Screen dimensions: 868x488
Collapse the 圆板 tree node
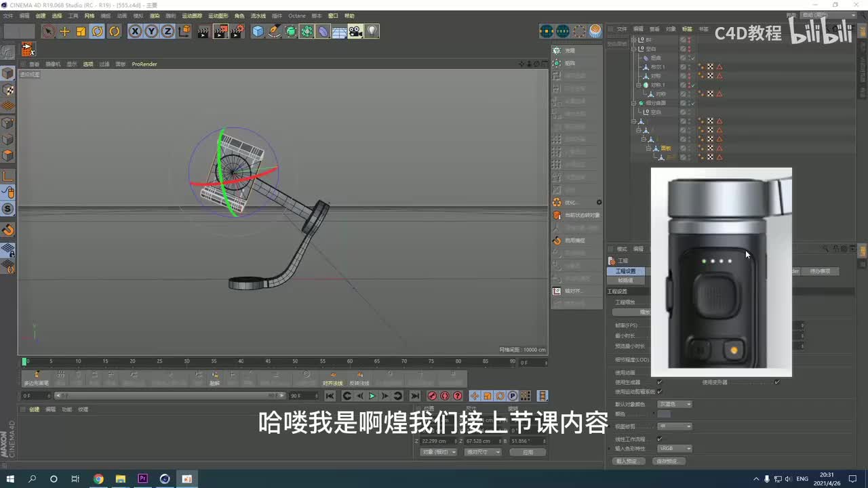point(648,148)
